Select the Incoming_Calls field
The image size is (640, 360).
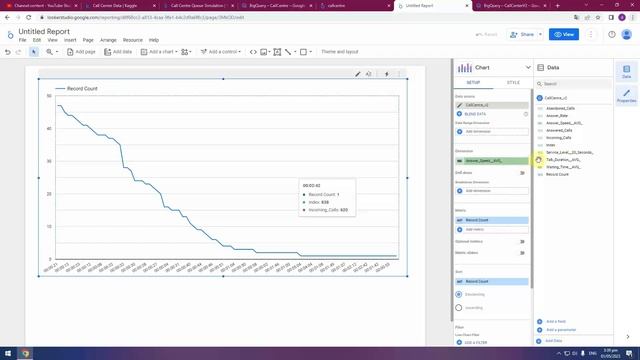tap(559, 138)
